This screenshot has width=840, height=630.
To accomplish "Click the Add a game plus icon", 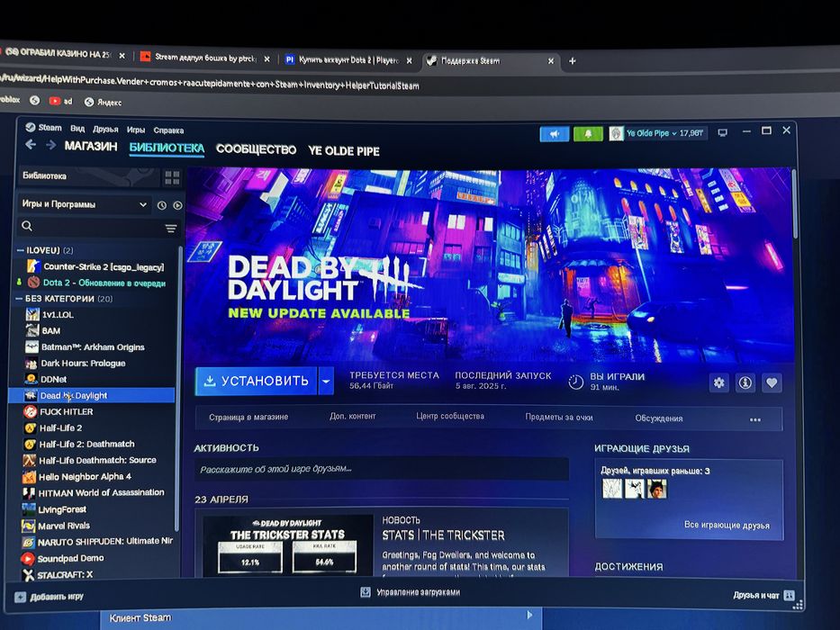I will click(x=21, y=597).
